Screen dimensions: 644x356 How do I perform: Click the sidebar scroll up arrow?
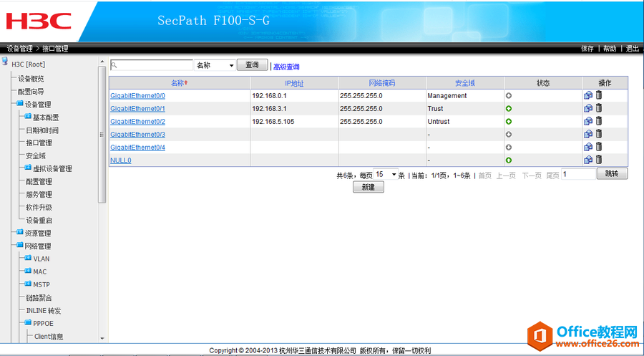(x=102, y=62)
